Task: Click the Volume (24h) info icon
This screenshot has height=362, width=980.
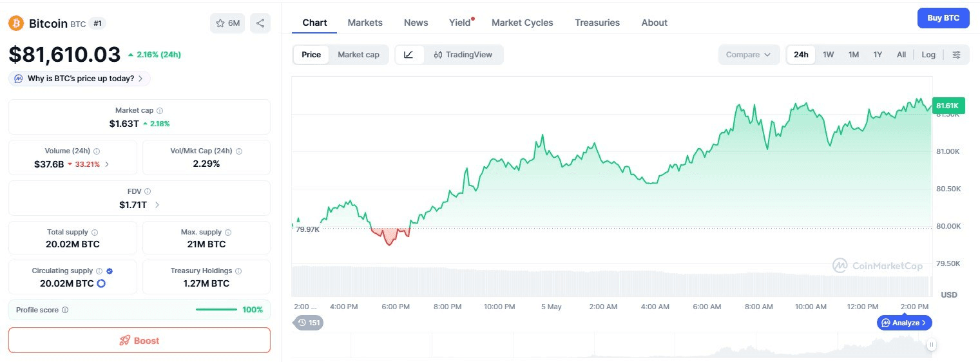Action: [97, 151]
